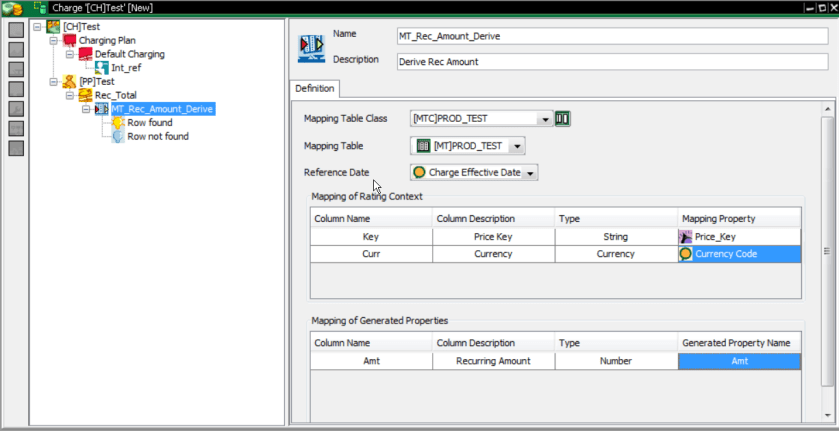Click the teal Int_ref node icon

[101, 67]
